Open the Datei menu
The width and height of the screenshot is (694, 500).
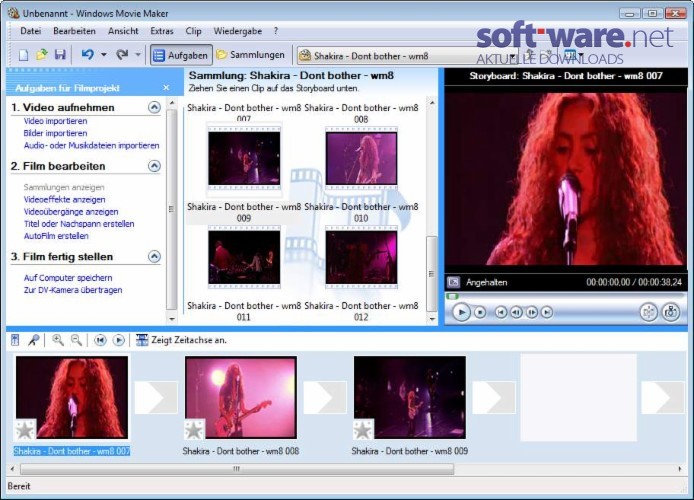(x=31, y=31)
